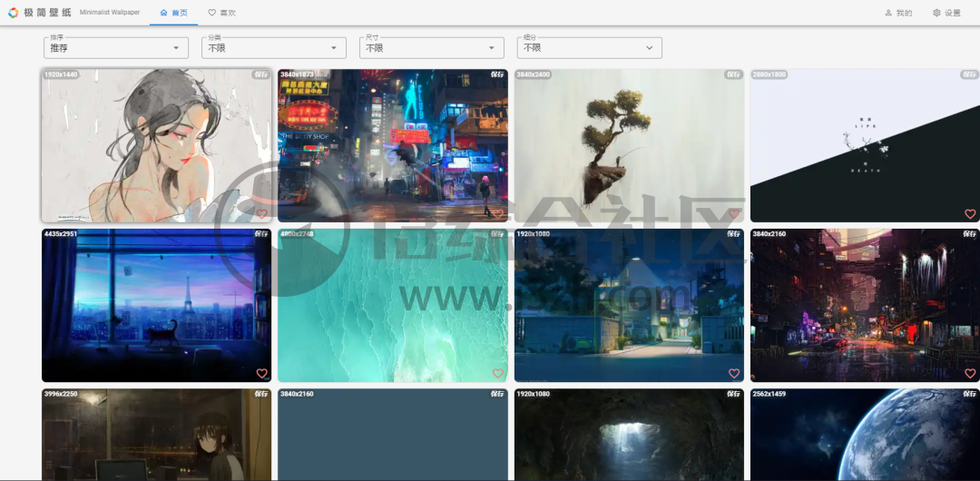The width and height of the screenshot is (980, 481).
Task: Open the turquoise ocean aerial thumbnail
Action: point(393,305)
